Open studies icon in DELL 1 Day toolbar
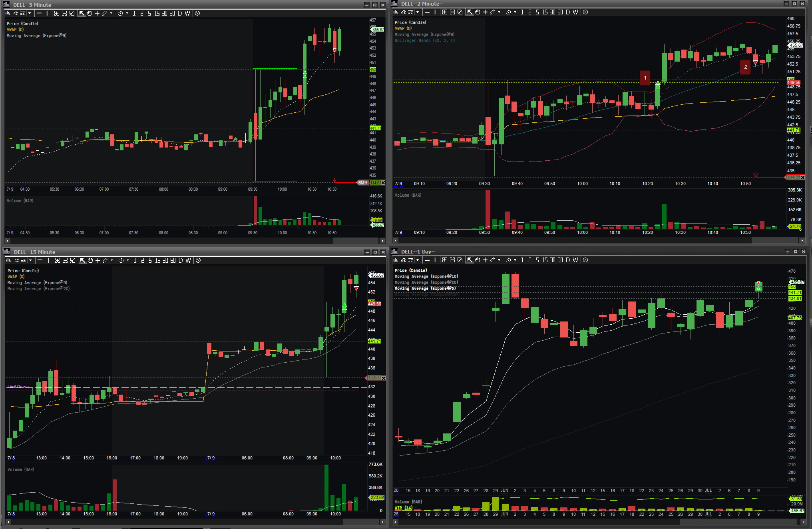The height and width of the screenshot is (529, 812). [404, 260]
